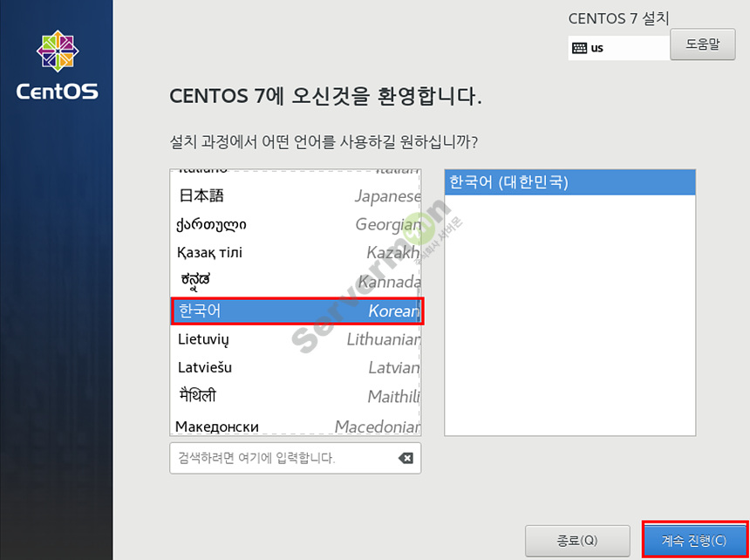Pick Lietuvių Lithuanian from the list
The image size is (750, 560).
pos(296,339)
